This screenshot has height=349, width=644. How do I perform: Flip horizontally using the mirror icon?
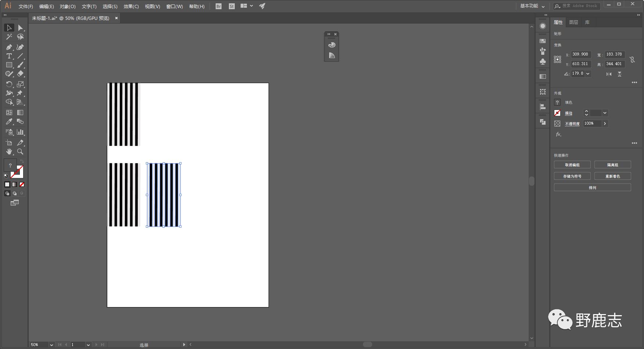click(x=609, y=74)
